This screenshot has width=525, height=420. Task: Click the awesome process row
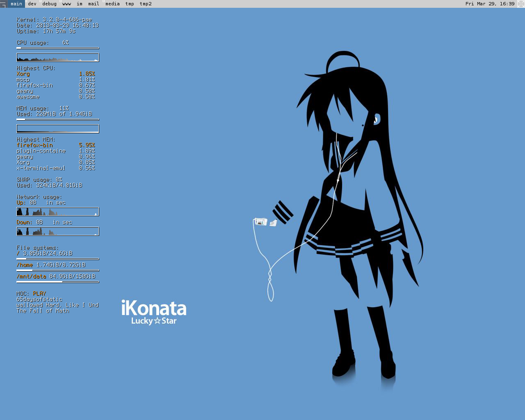pos(56,97)
